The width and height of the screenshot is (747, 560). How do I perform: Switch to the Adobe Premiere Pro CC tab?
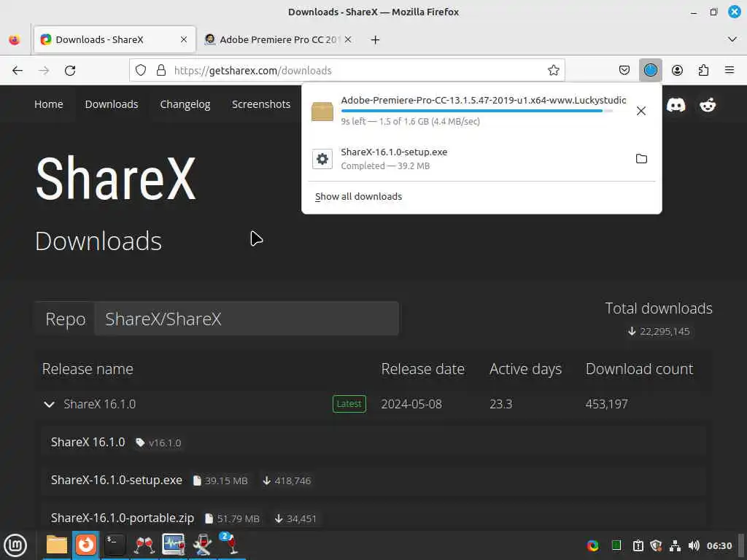278,39
